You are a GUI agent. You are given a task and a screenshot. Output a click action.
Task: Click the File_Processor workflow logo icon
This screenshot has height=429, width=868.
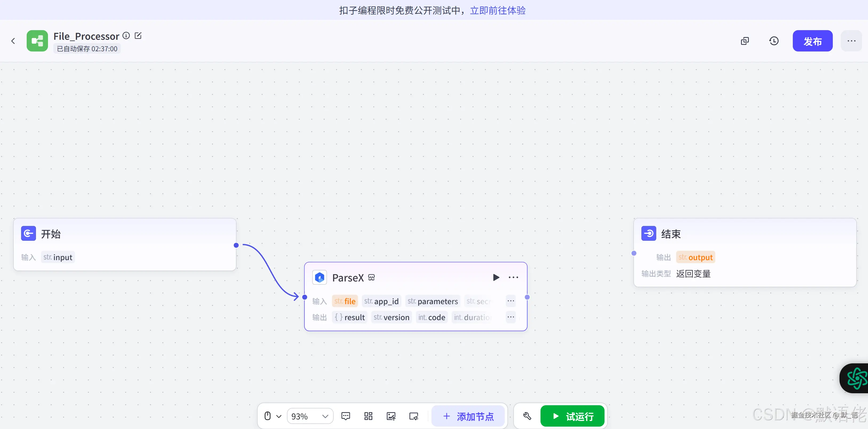click(x=37, y=41)
